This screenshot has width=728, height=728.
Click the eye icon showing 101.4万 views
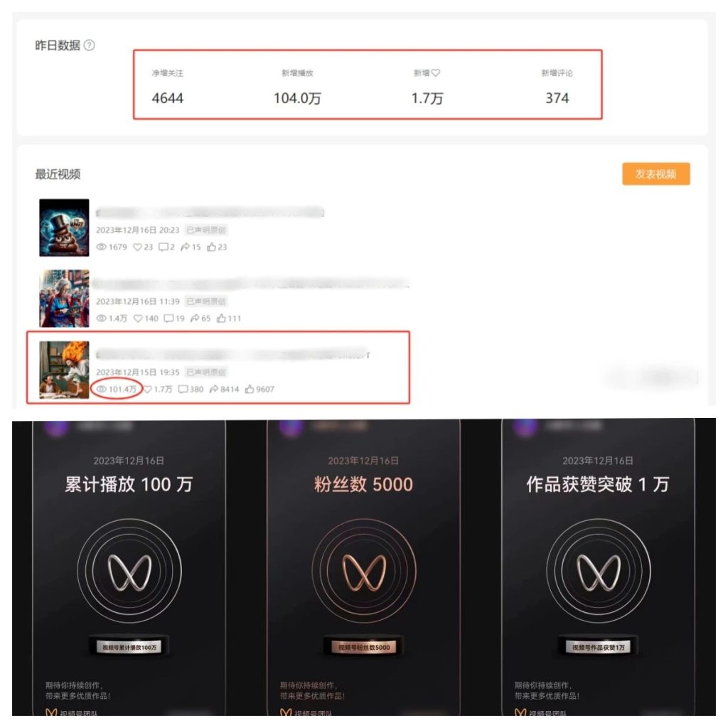[x=101, y=389]
